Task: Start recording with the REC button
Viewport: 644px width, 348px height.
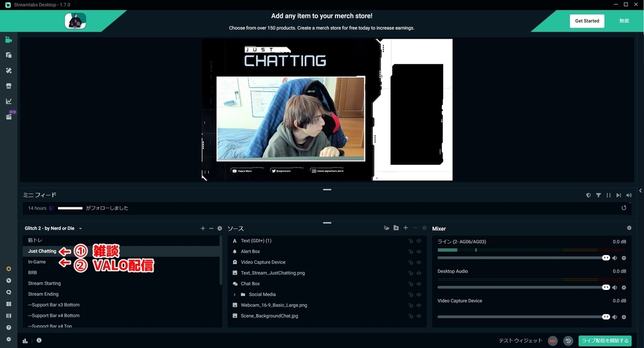Action: click(553, 340)
